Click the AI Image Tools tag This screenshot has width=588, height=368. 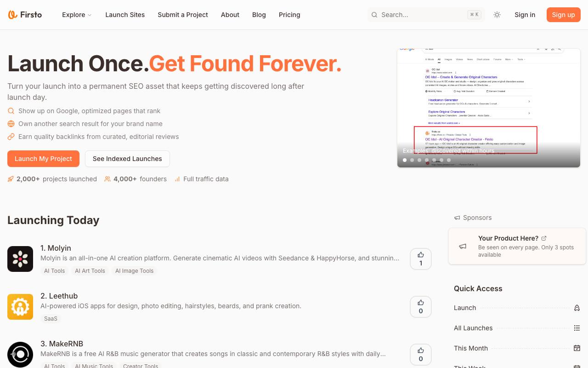point(134,271)
